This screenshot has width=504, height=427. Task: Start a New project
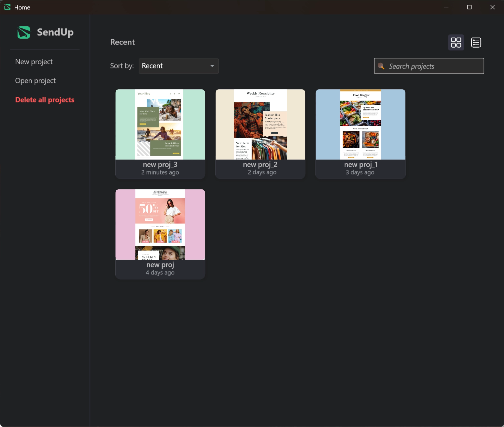pos(34,62)
